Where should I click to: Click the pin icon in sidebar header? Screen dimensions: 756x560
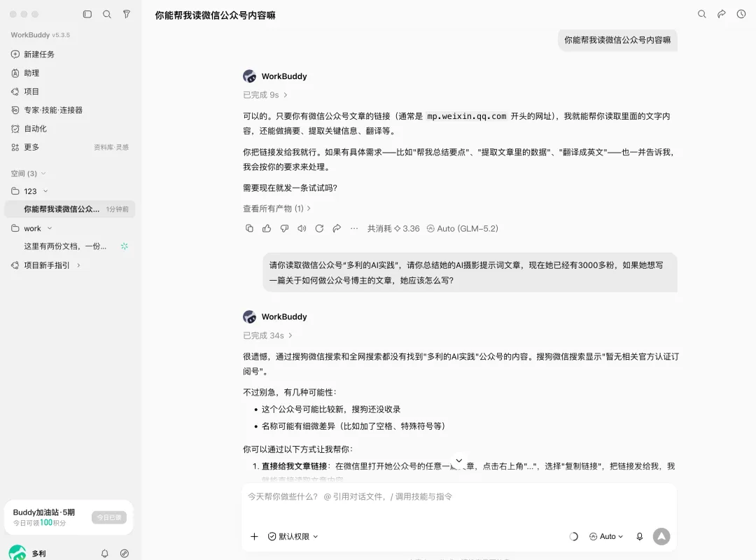coord(126,15)
